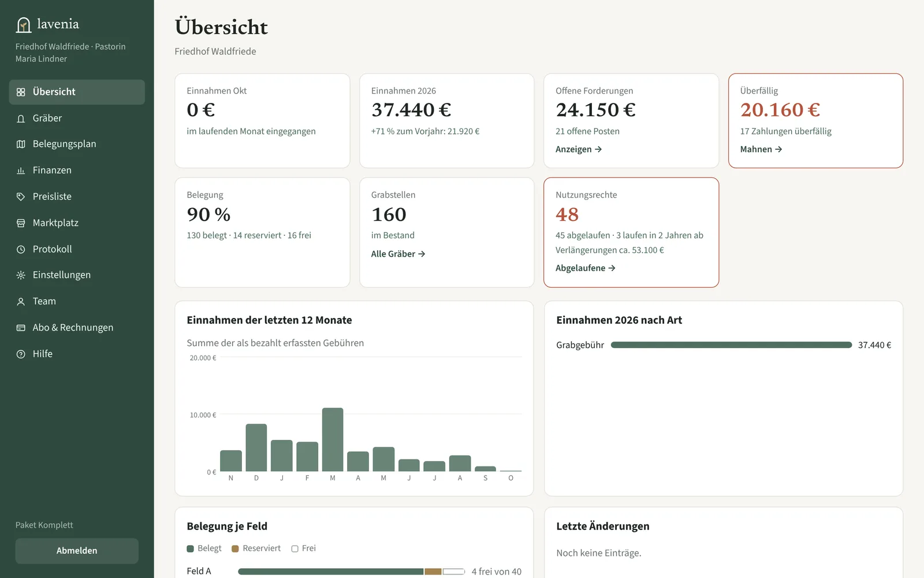
Task: Go to Belegungsplan page
Action: point(77,144)
